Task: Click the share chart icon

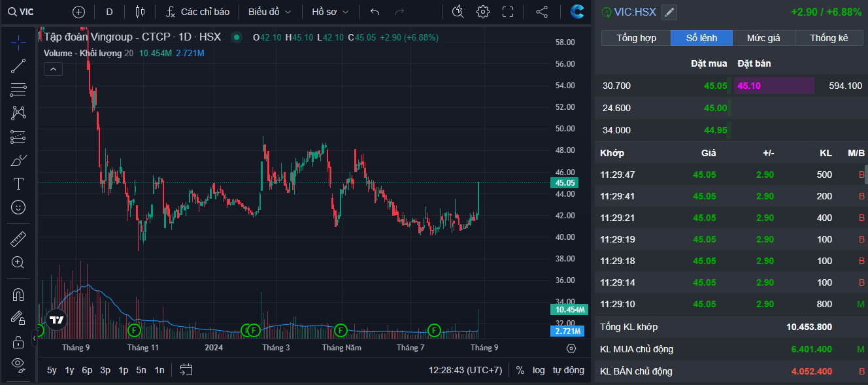Action: click(542, 12)
